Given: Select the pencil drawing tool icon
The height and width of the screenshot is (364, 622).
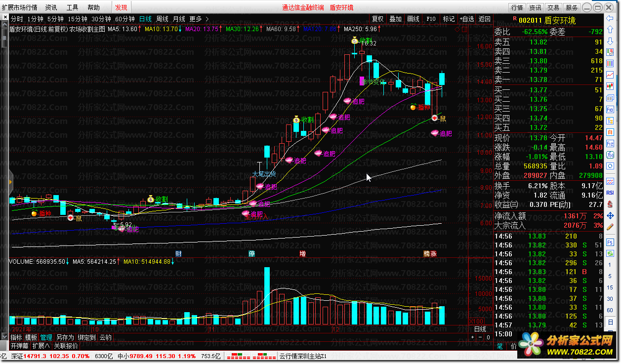Looking at the screenshot, I should point(610,227).
